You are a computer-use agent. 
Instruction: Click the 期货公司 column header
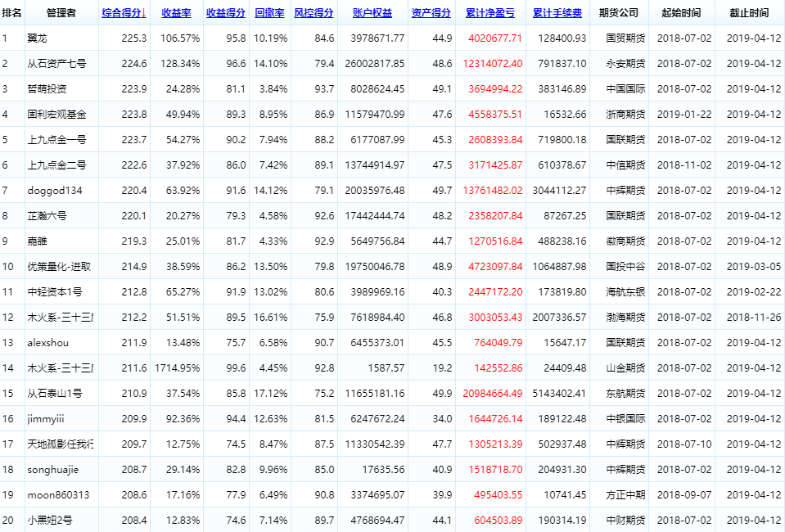click(x=619, y=13)
